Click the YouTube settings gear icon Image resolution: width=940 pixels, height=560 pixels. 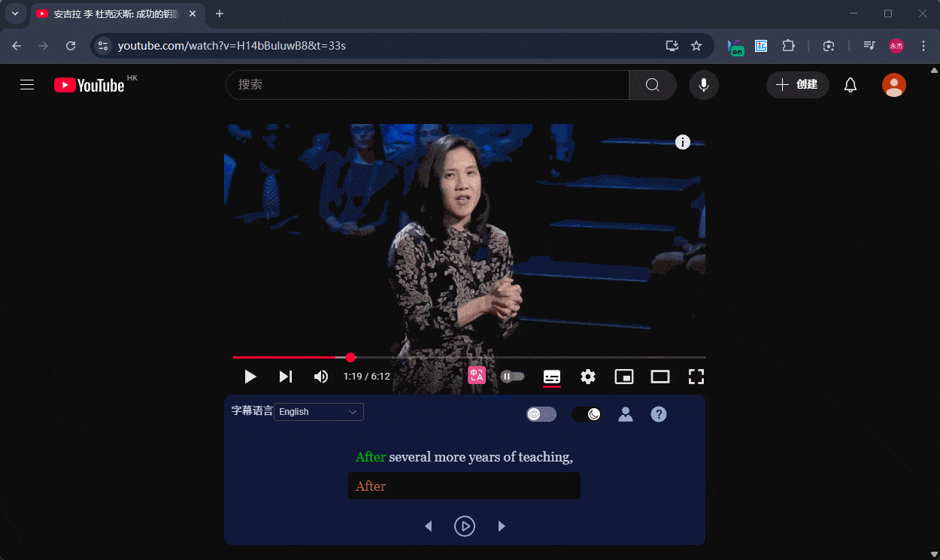(588, 377)
